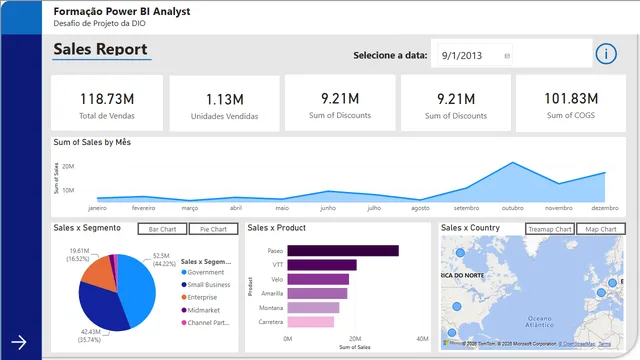The image size is (640, 360).
Task: Click the 42.43M (35.74%) pie label
Action: (90, 336)
